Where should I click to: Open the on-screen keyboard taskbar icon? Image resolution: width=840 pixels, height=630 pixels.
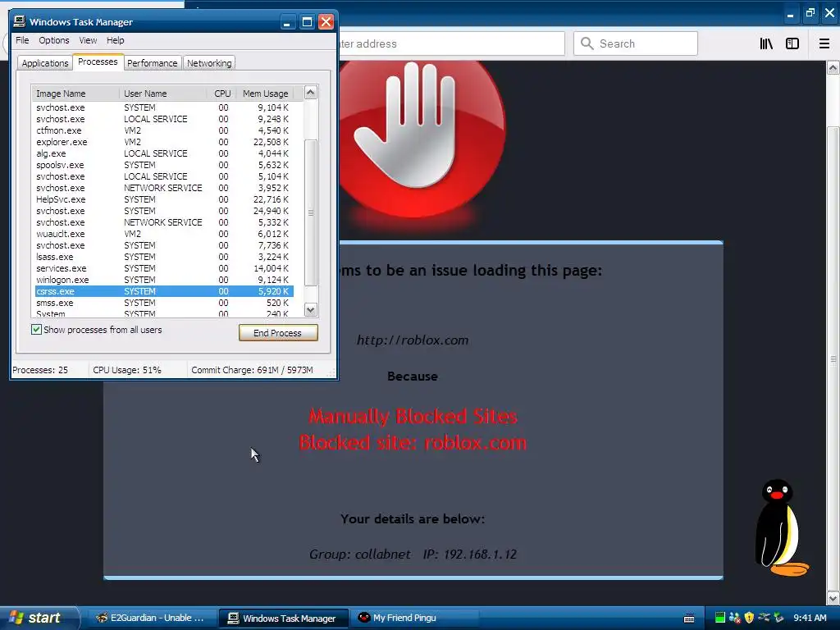(x=689, y=619)
